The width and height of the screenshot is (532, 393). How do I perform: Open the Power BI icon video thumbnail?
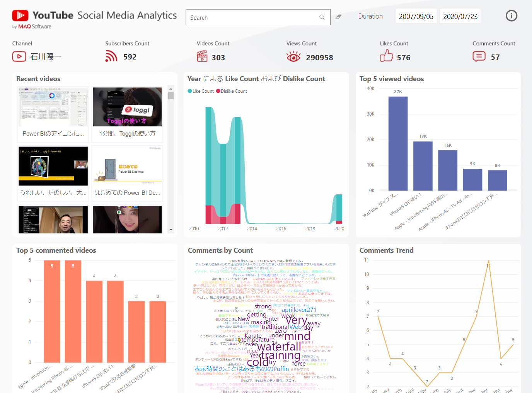(x=53, y=107)
